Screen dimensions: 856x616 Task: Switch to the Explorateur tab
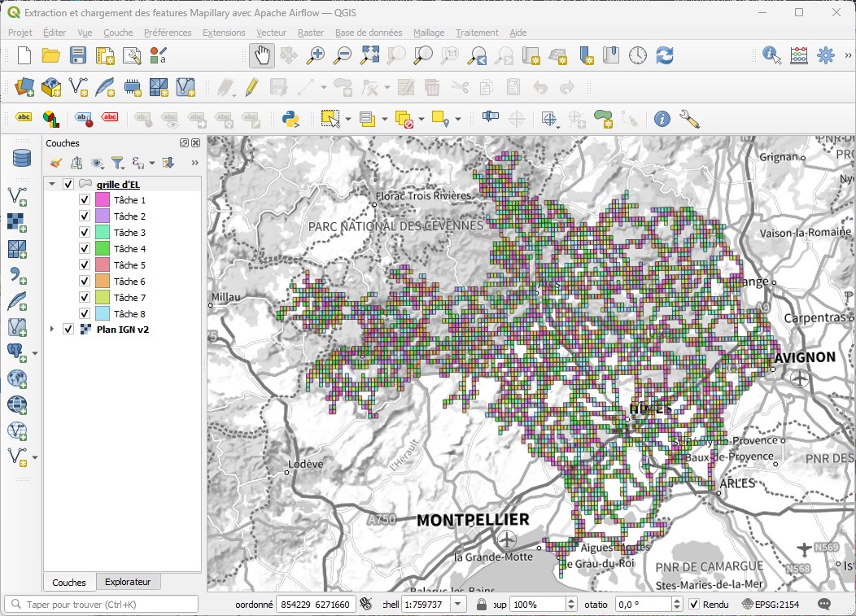128,582
